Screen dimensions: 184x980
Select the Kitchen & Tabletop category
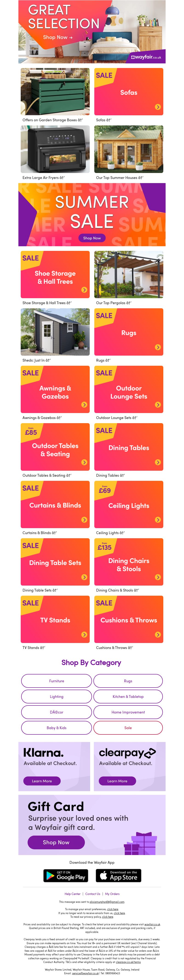128,697
